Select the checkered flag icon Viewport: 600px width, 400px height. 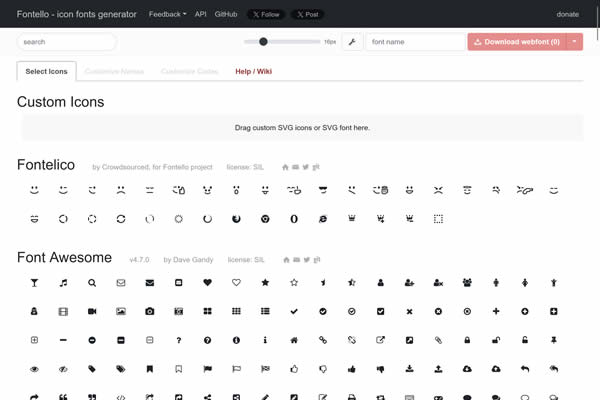(265, 369)
